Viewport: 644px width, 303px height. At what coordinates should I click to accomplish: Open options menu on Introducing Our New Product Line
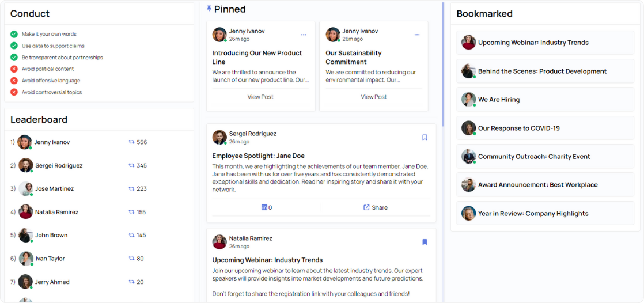[x=304, y=35]
